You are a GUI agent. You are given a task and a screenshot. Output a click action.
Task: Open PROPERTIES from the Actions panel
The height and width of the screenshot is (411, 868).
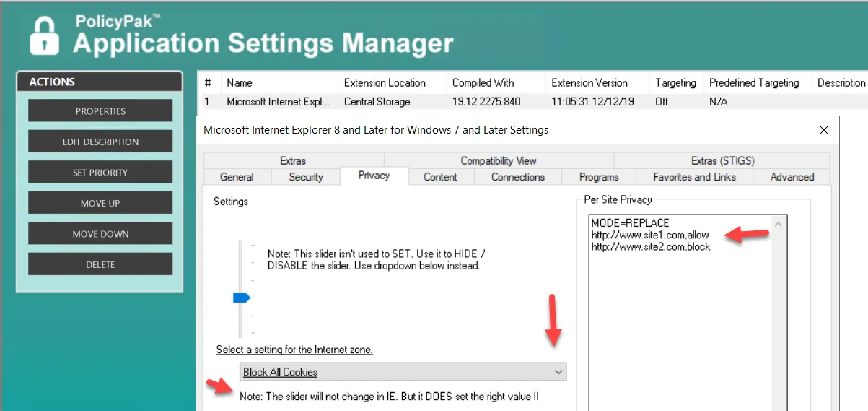[100, 111]
